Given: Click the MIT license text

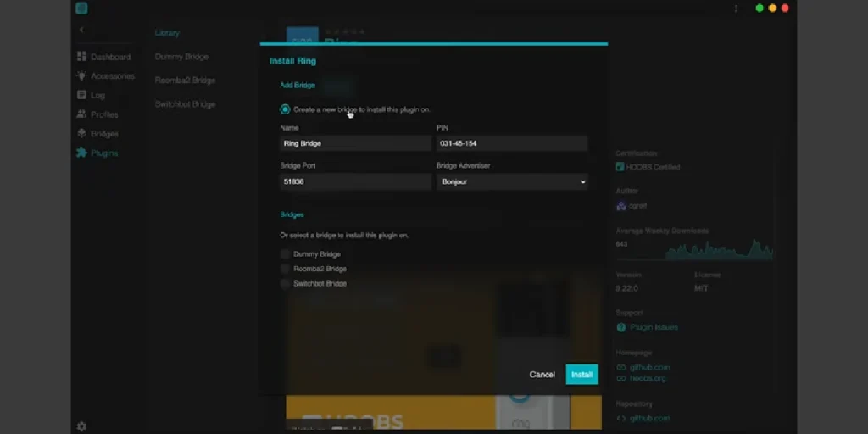Looking at the screenshot, I should coord(701,288).
